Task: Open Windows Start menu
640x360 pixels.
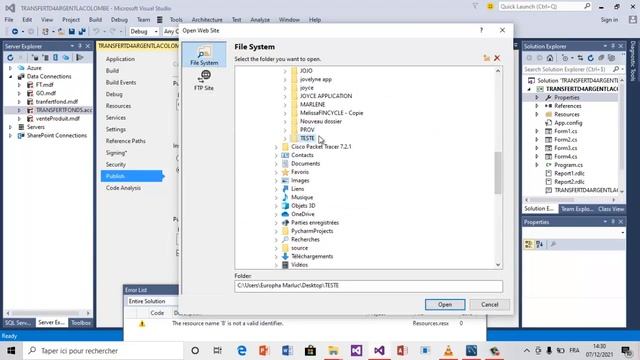Action: click(11, 351)
